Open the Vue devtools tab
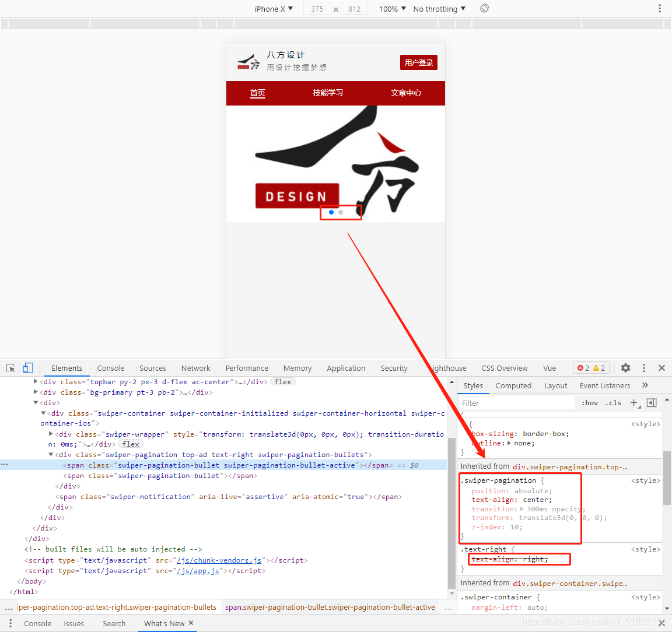Viewport: 672px width, 632px height. (x=549, y=368)
